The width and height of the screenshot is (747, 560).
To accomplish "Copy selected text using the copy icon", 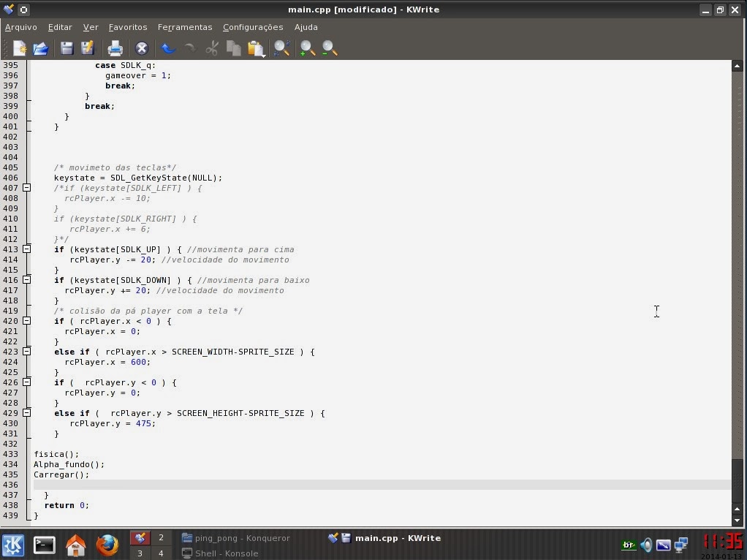I will coord(233,48).
